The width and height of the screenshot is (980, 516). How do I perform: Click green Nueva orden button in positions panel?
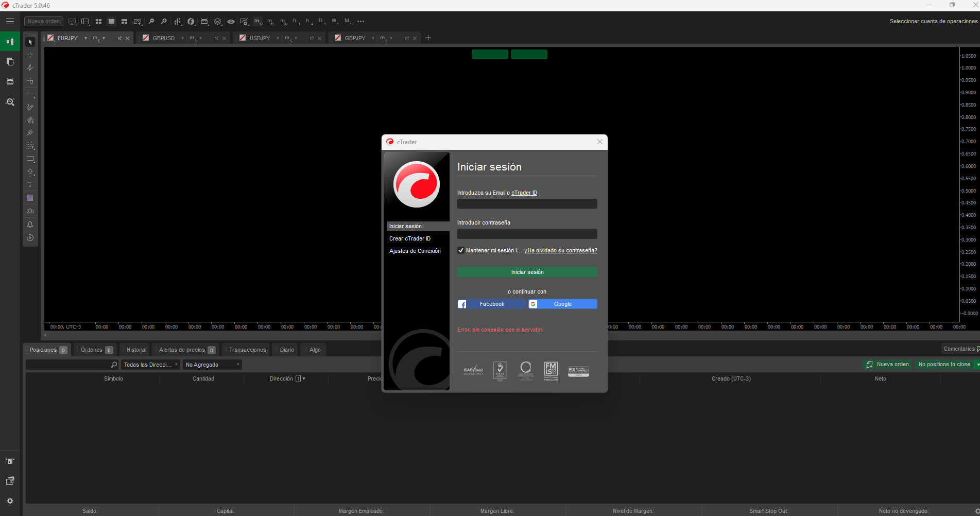tap(887, 364)
